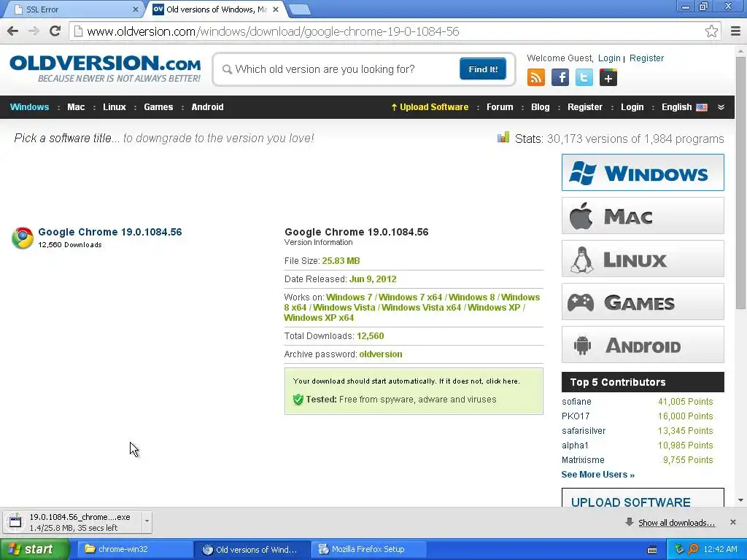The height and width of the screenshot is (560, 747).
Task: Click Show all downloads link
Action: [x=676, y=523]
